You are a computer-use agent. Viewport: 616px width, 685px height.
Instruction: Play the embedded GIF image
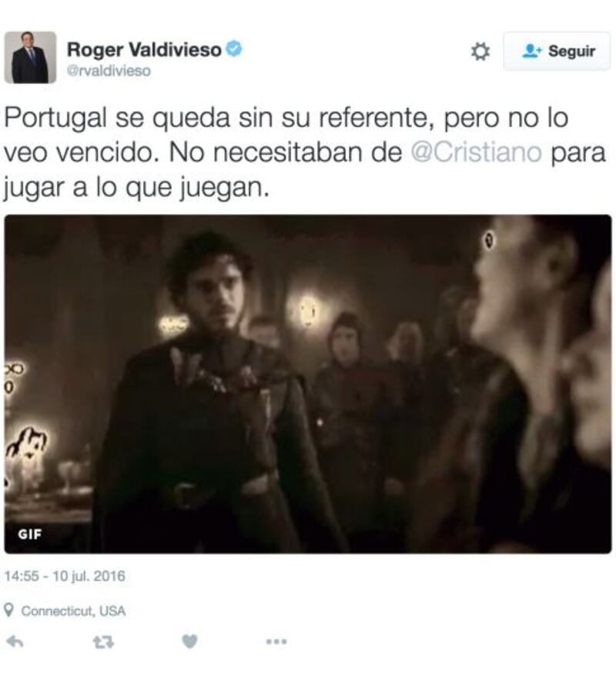(308, 384)
